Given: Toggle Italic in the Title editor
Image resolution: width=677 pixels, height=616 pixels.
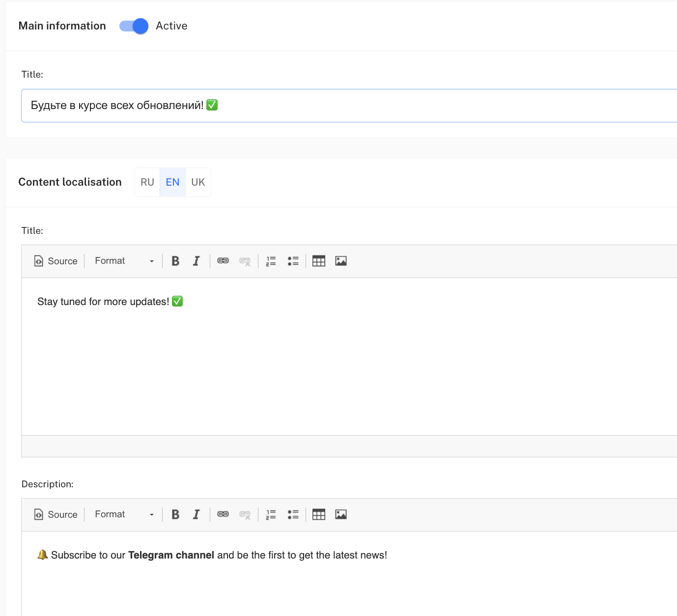Looking at the screenshot, I should [196, 261].
